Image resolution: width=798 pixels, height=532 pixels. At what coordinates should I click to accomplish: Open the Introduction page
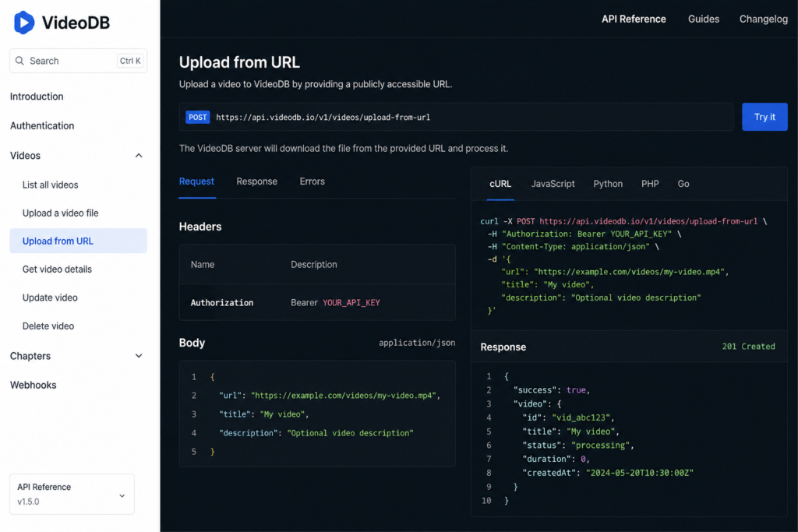[x=37, y=96]
